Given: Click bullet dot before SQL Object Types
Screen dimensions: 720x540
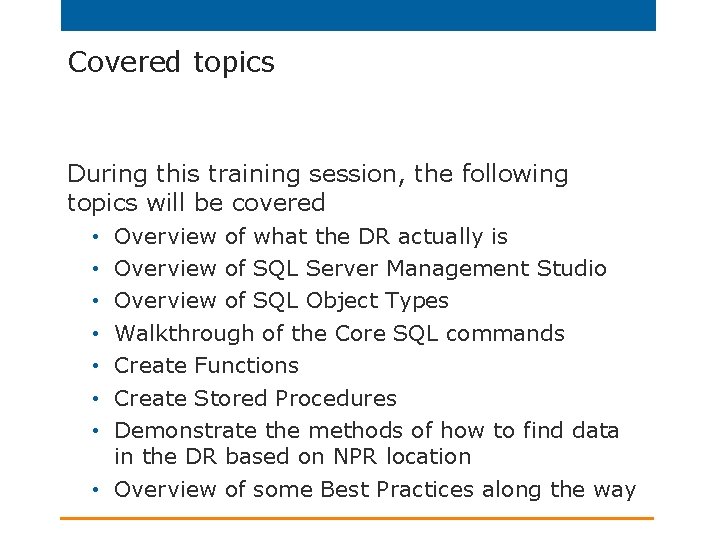Looking at the screenshot, I should (x=96, y=301).
